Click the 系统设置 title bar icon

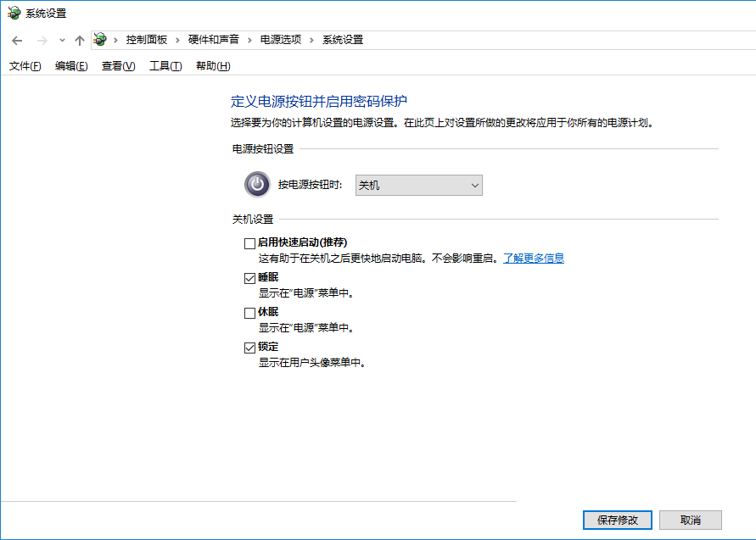(x=14, y=13)
